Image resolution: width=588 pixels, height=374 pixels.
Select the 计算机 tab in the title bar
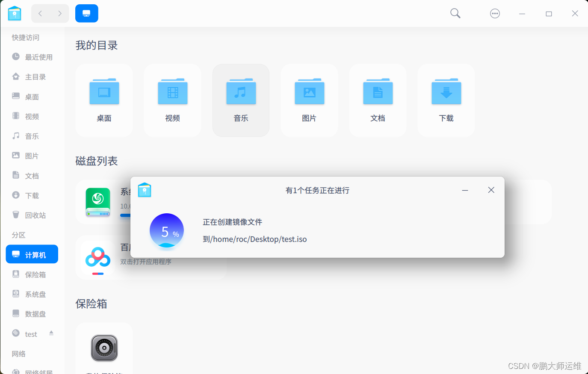(86, 13)
